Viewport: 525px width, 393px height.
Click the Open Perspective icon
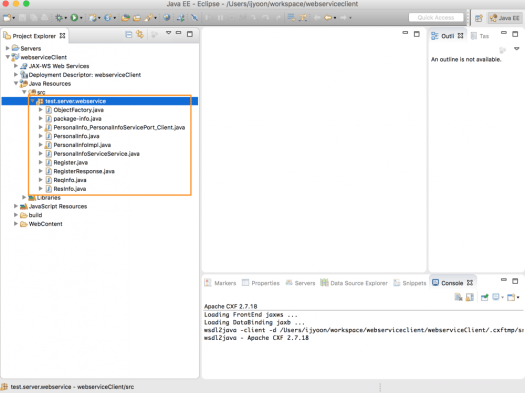[479, 18]
